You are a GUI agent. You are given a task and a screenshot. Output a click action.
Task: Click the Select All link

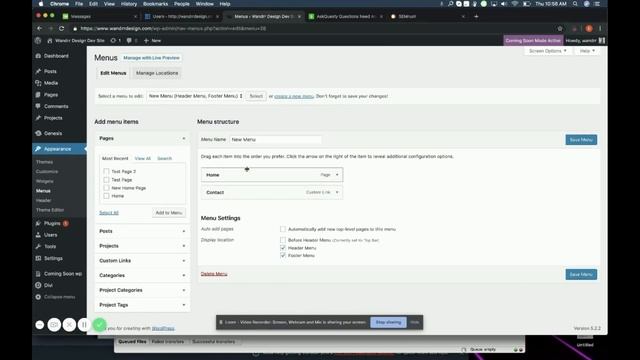(109, 213)
